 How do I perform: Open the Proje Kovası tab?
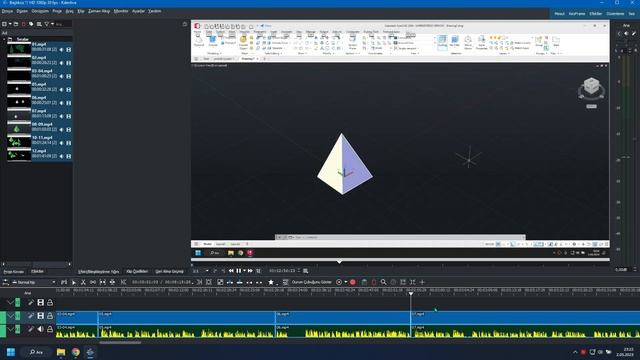[x=14, y=271]
